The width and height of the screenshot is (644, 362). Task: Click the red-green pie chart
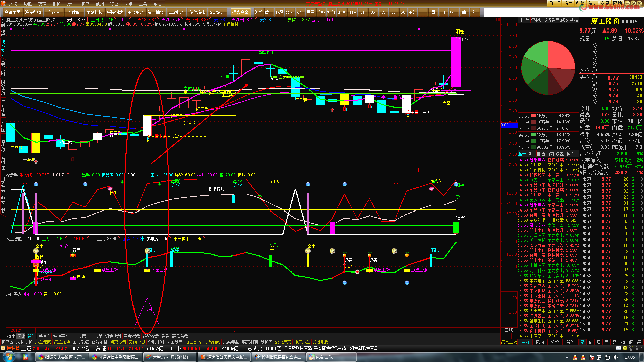point(548,68)
